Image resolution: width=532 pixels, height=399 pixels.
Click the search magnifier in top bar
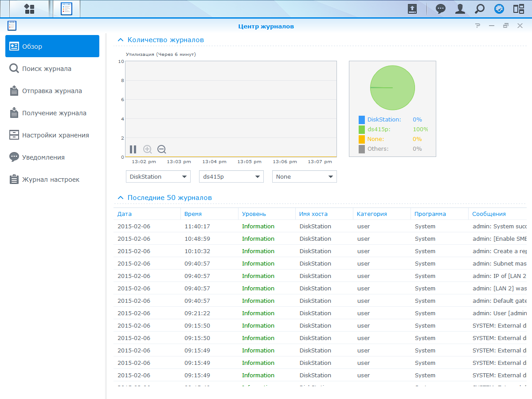480,9
